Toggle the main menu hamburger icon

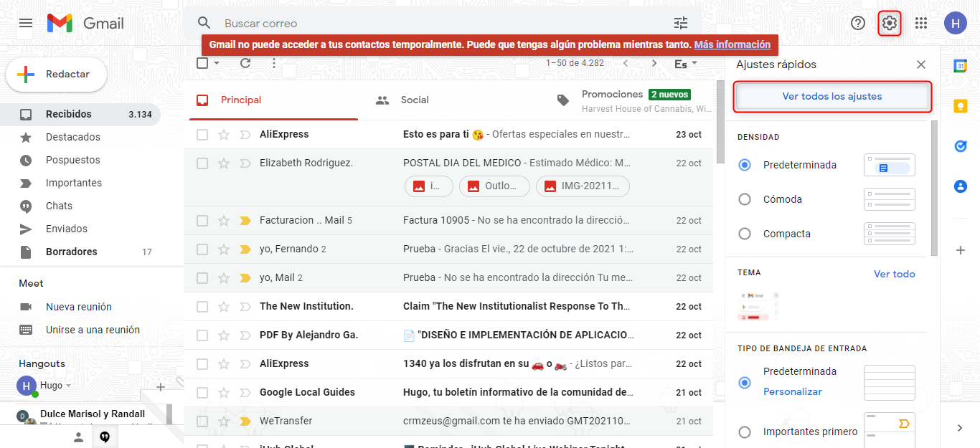tap(26, 23)
